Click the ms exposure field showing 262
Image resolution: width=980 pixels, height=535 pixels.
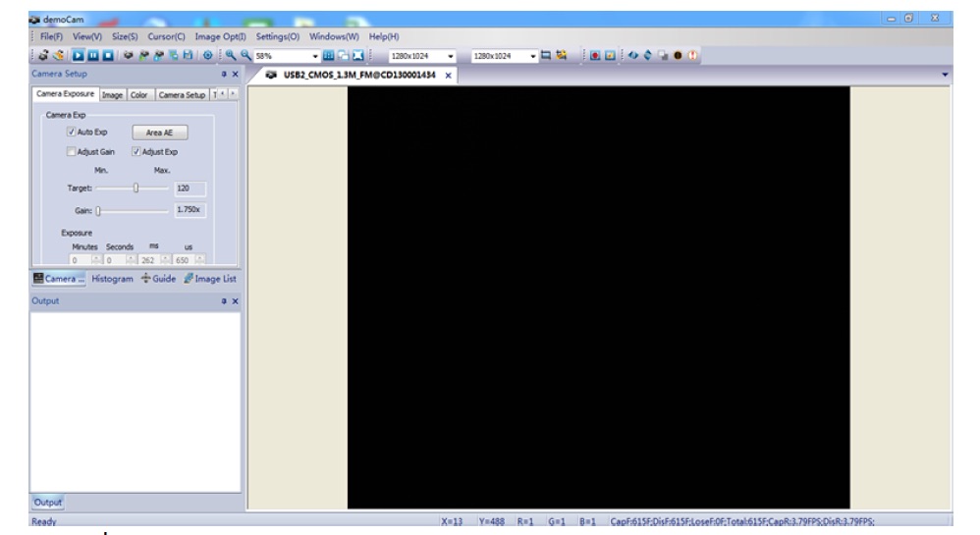150,260
